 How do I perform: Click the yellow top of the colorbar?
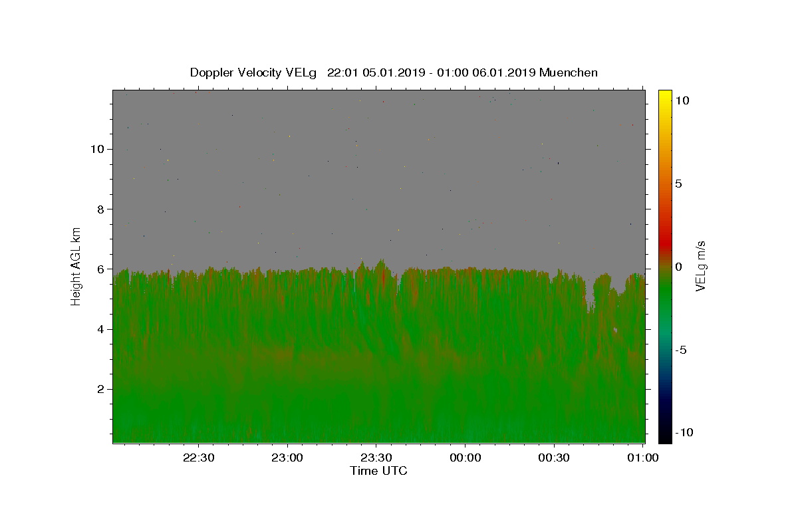click(665, 96)
